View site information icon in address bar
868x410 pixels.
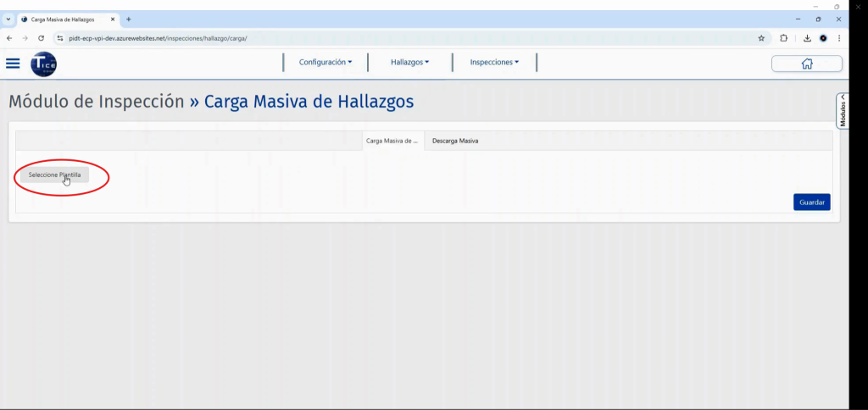coord(60,38)
